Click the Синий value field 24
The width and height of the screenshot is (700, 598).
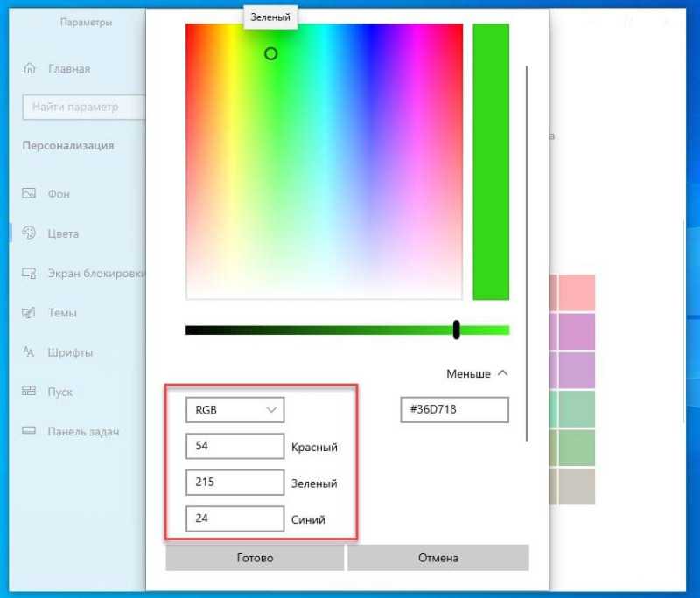pos(234,518)
